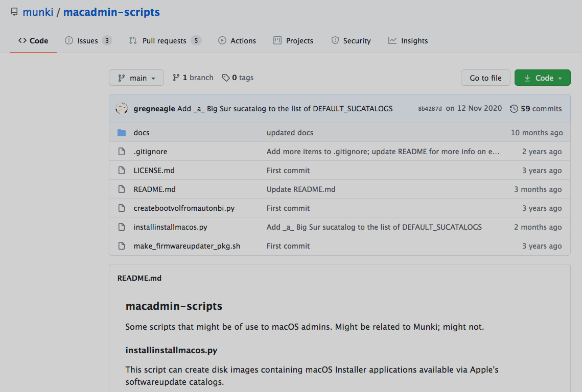Open the gregneagle author link
Image resolution: width=582 pixels, height=392 pixels.
154,109
